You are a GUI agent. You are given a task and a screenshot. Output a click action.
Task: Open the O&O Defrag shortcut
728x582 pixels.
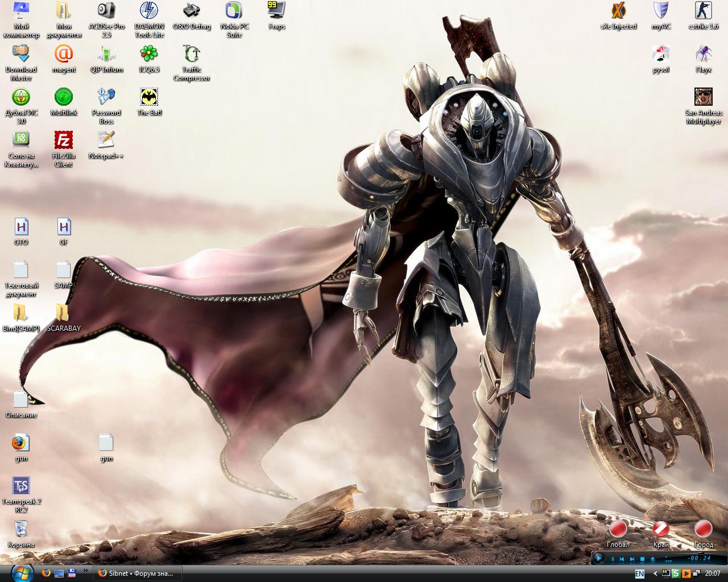[x=192, y=15]
